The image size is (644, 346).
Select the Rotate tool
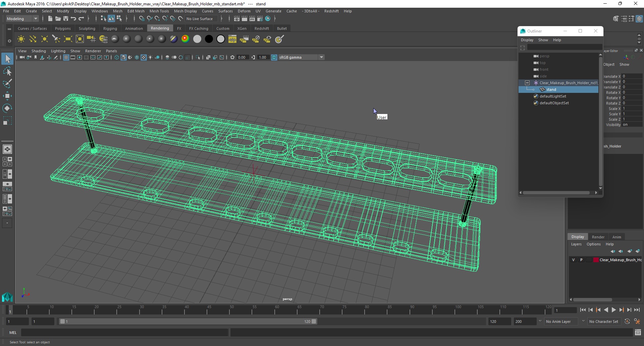click(7, 108)
